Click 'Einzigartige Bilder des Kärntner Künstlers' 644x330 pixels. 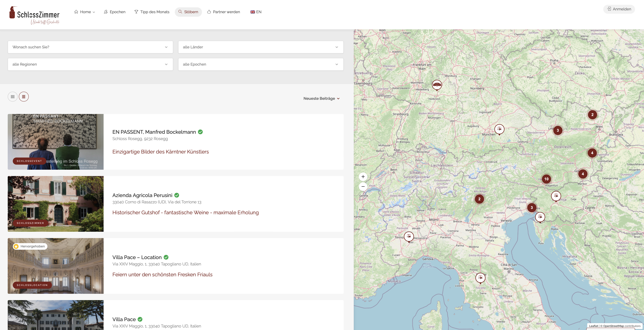(x=160, y=152)
